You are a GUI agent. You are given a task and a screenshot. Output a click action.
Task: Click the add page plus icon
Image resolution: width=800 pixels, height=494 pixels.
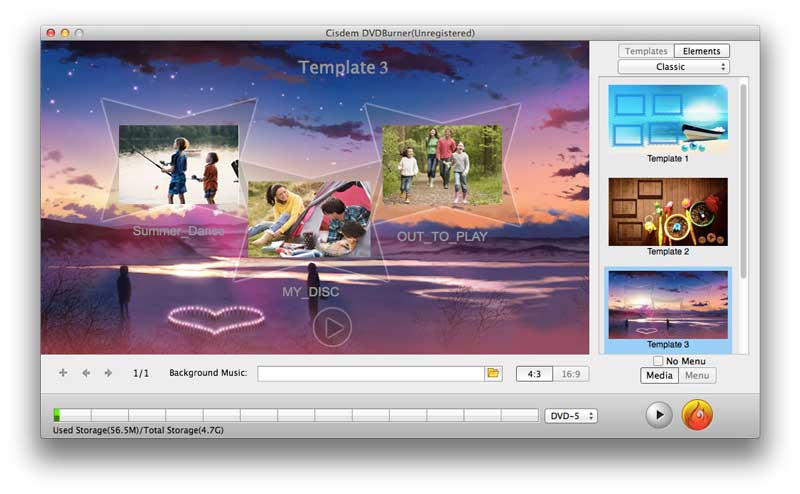coord(63,373)
